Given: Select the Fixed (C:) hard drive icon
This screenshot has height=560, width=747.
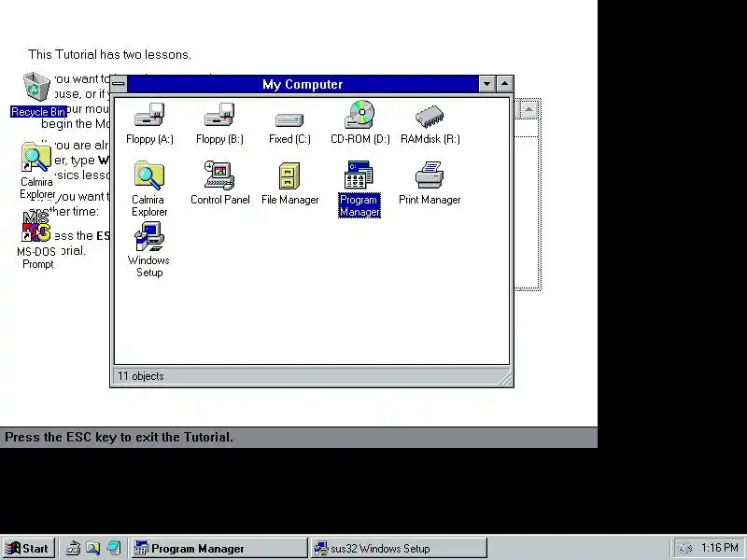Looking at the screenshot, I should point(289,128).
